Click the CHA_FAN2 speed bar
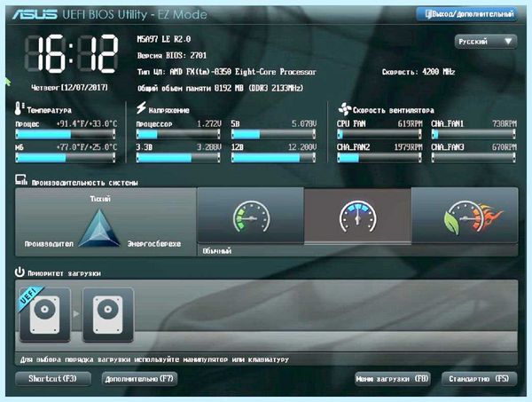Viewport: 532px width, 402px height. pos(379,158)
